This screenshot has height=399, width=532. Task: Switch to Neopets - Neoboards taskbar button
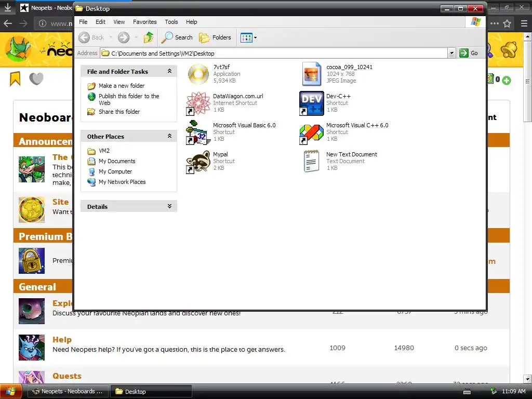68,391
